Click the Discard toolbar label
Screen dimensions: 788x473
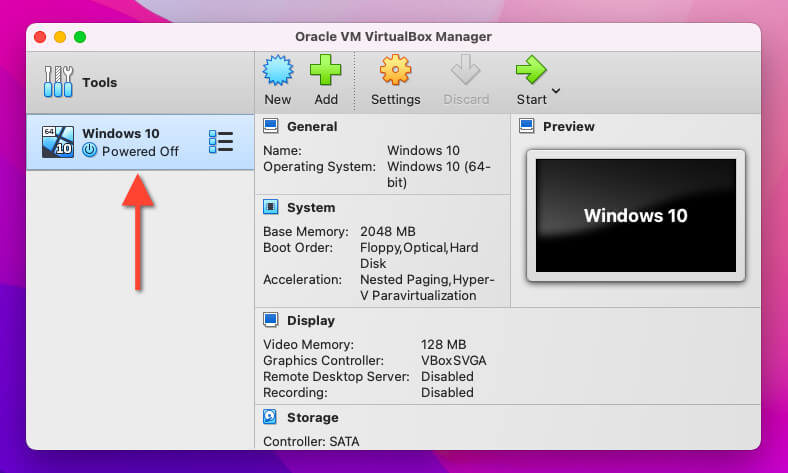466,100
